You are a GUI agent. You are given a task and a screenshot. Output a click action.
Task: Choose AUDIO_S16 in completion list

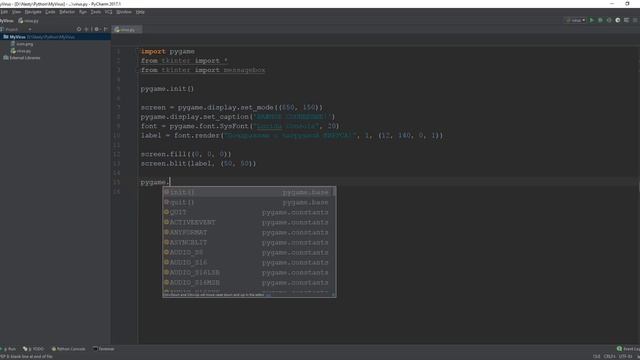pos(248,262)
